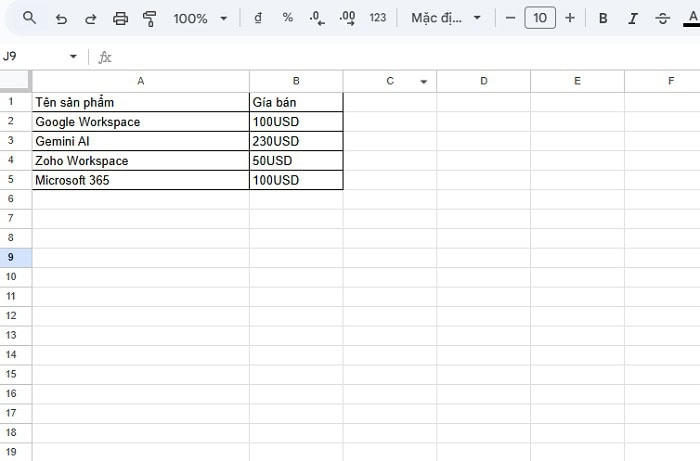700x461 pixels.
Task: Decrease decimal places
Action: (317, 18)
